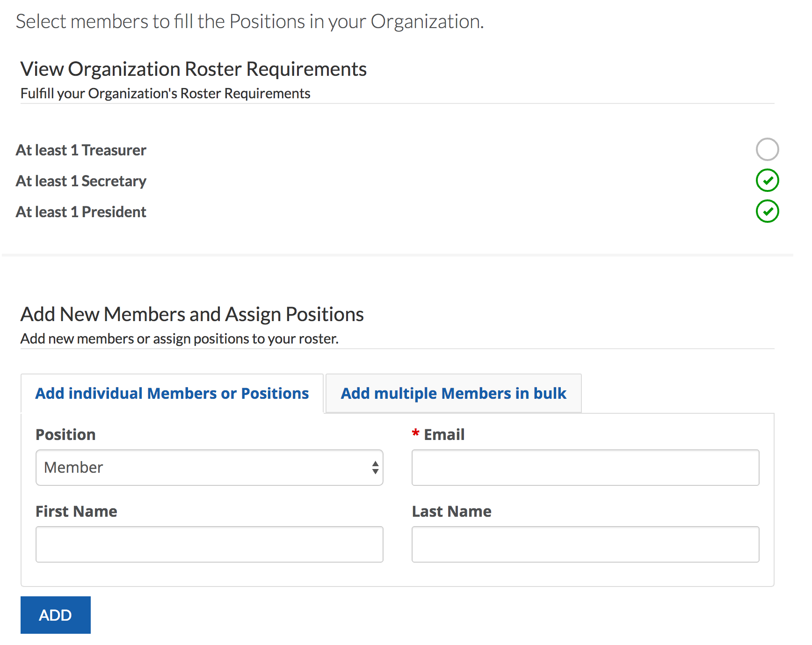Image resolution: width=812 pixels, height=645 pixels.
Task: Click the blue ADD button
Action: tap(56, 615)
